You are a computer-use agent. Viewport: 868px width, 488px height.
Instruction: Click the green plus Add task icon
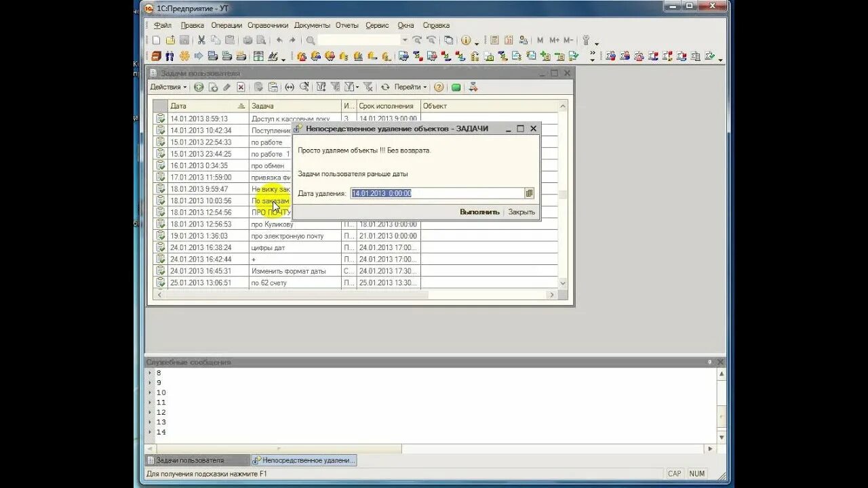(199, 87)
